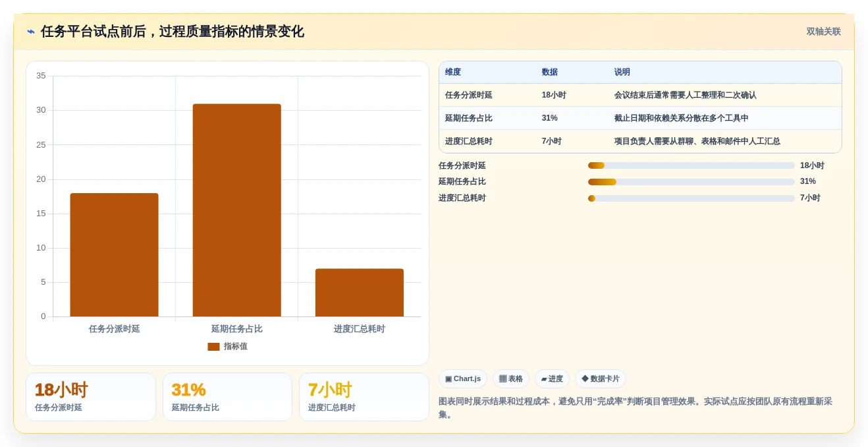Click the 31% value beside progress bar
Image resolution: width=868 pixels, height=447 pixels.
[x=808, y=182]
